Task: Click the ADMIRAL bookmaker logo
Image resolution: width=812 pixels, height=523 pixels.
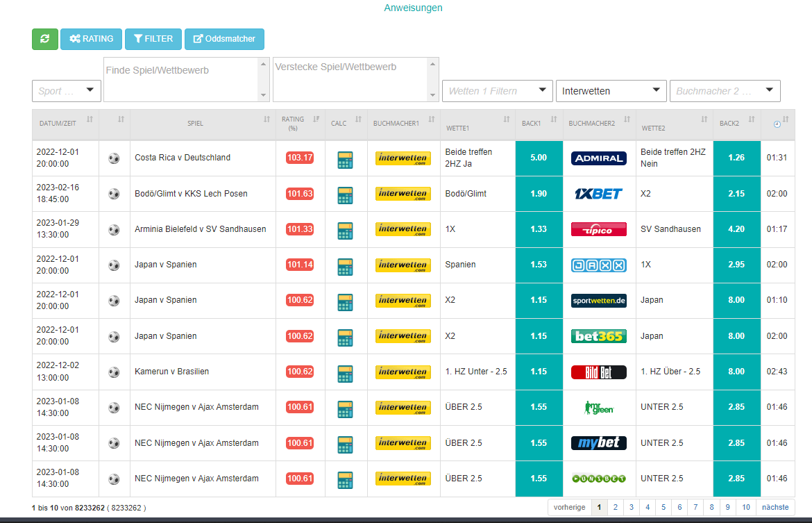Action: pyautogui.click(x=599, y=158)
